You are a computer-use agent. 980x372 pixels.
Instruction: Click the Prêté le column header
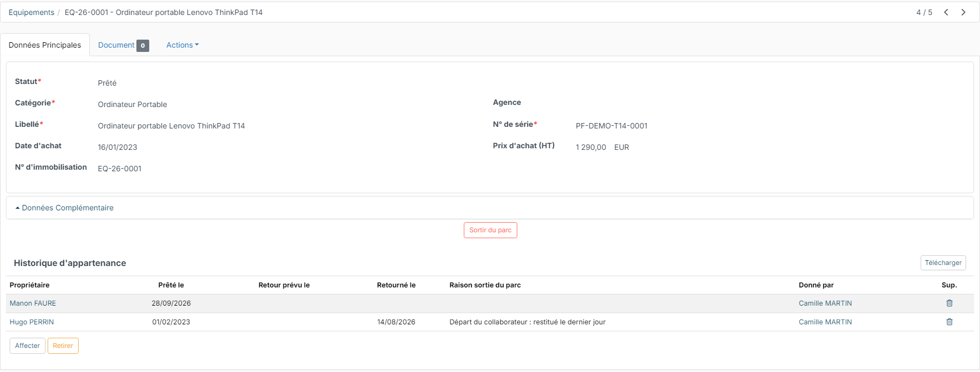pos(171,285)
